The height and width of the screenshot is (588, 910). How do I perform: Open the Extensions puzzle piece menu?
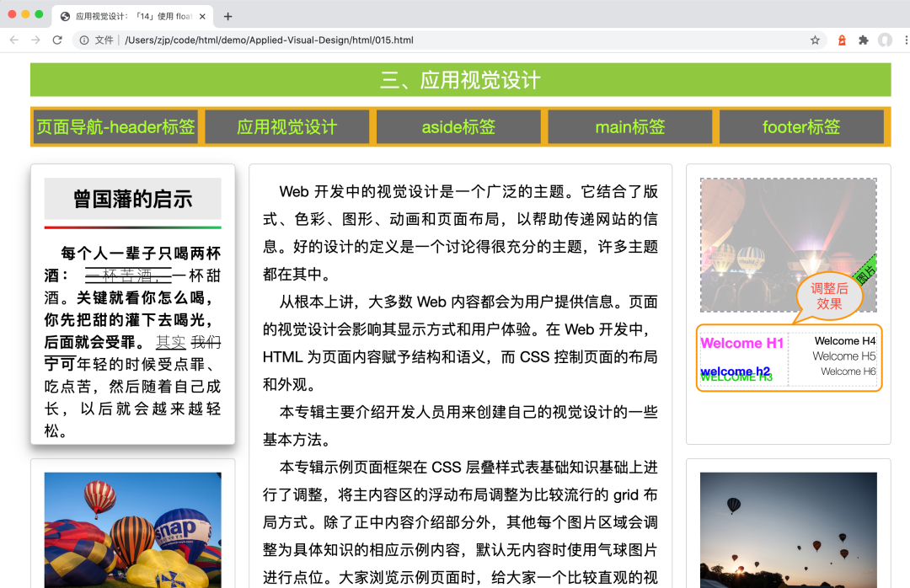pos(864,40)
